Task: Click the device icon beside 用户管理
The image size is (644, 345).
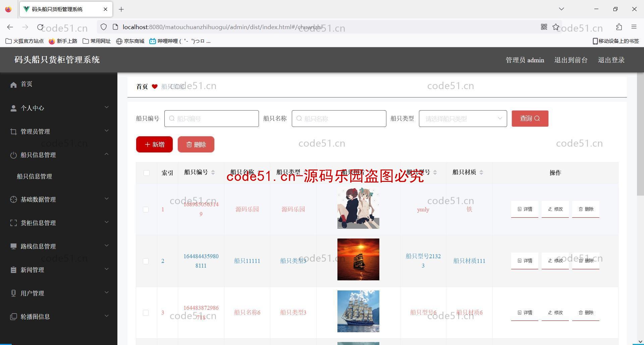Action: 13,293
